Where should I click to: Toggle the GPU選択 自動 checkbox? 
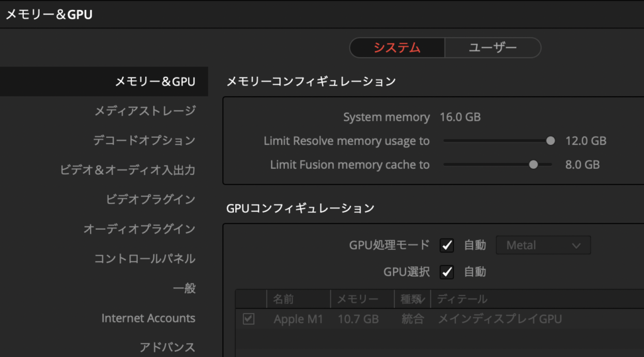pyautogui.click(x=447, y=272)
